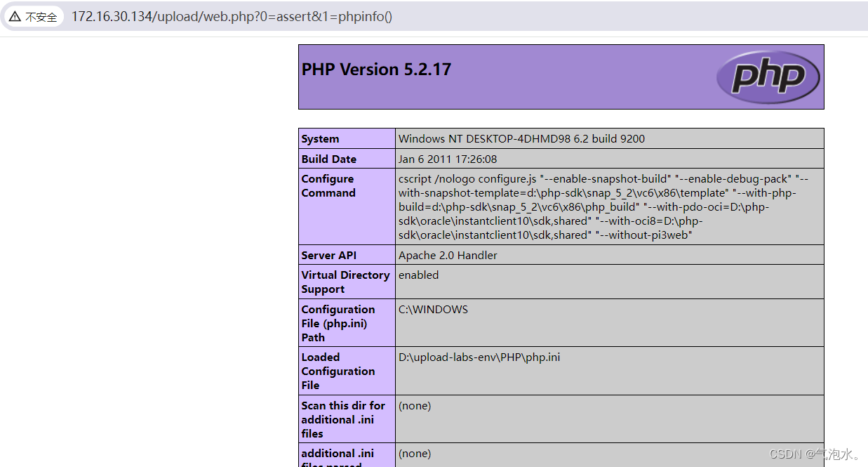Viewport: 868px width, 467px height.
Task: Click the System row label
Action: pos(320,139)
